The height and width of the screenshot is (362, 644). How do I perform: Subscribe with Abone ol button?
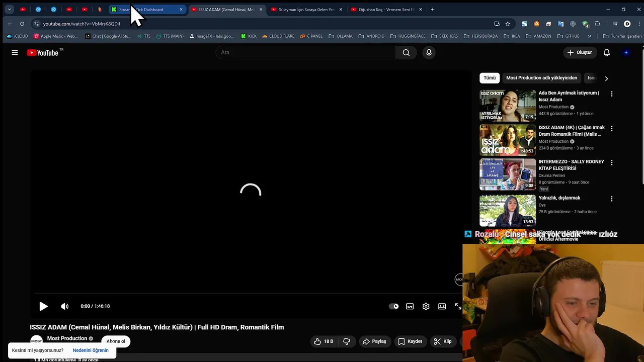[116, 341]
